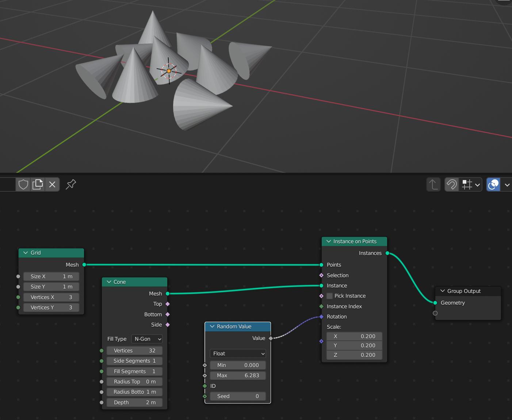Open the overlays options dropdown arrow
This screenshot has width=512, height=420.
tap(507, 185)
